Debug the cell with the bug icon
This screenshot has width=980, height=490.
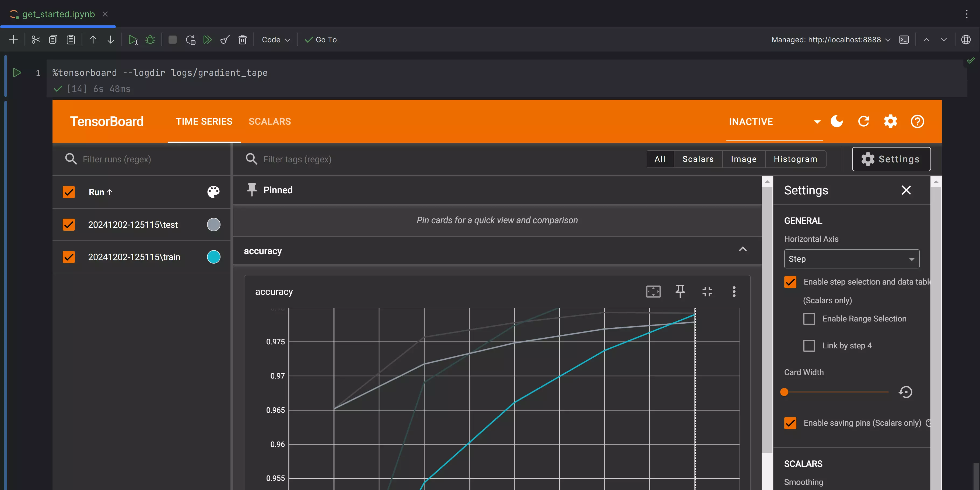(150, 40)
